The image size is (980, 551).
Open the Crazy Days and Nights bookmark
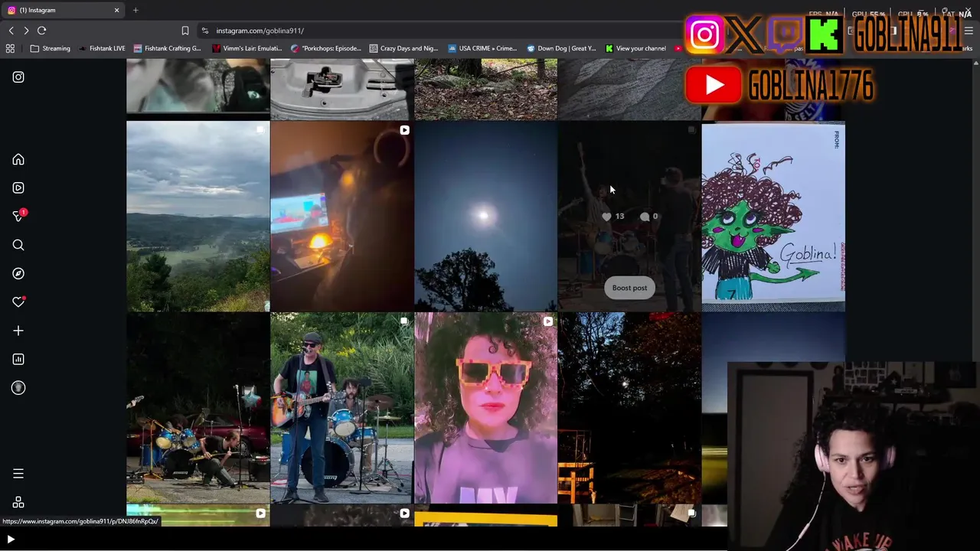tap(403, 48)
